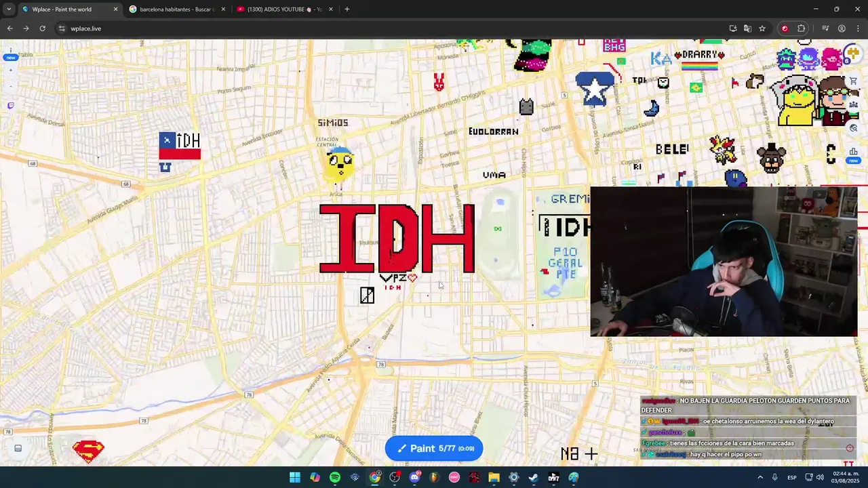The height and width of the screenshot is (488, 868).
Task: Open the info button with new badge
Action: pos(10,54)
